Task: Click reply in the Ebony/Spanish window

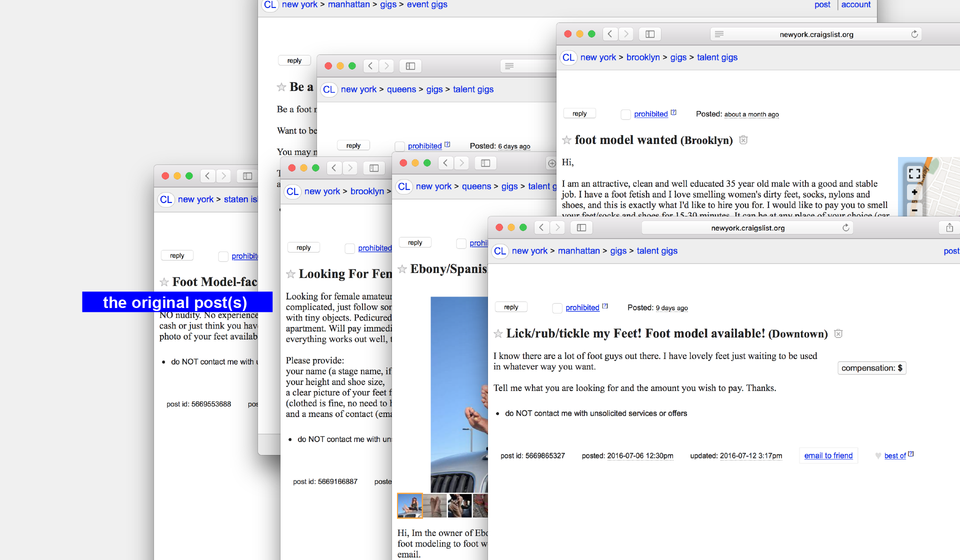Action: tap(415, 242)
